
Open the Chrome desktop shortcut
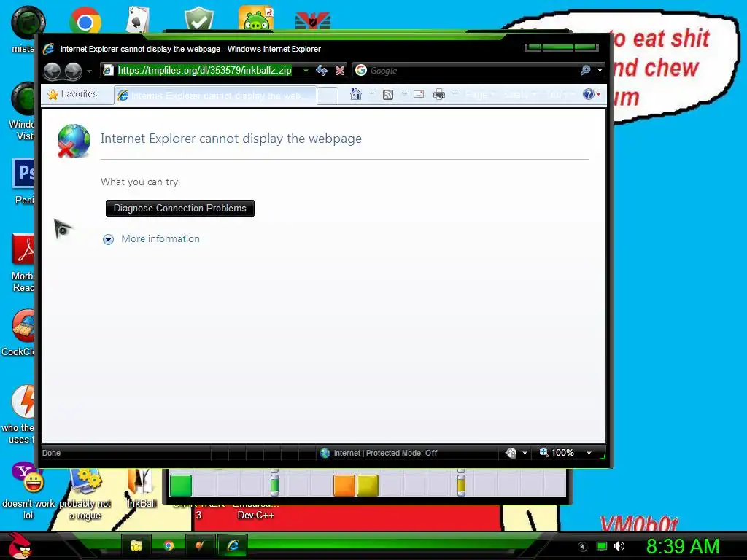coord(85,21)
